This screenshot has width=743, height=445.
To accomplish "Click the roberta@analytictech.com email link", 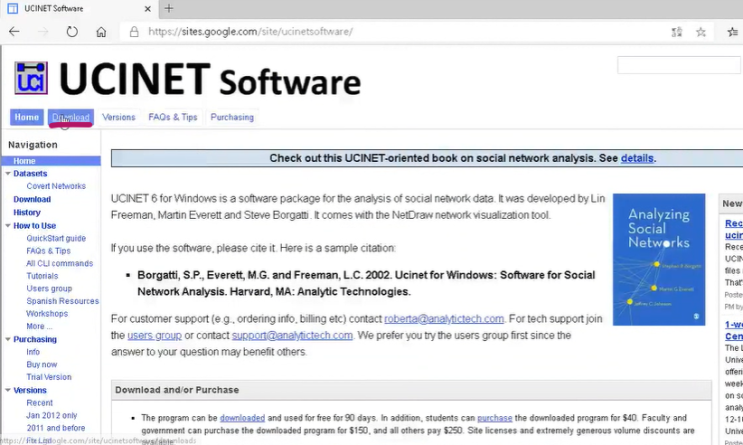I will pyautogui.click(x=444, y=319).
